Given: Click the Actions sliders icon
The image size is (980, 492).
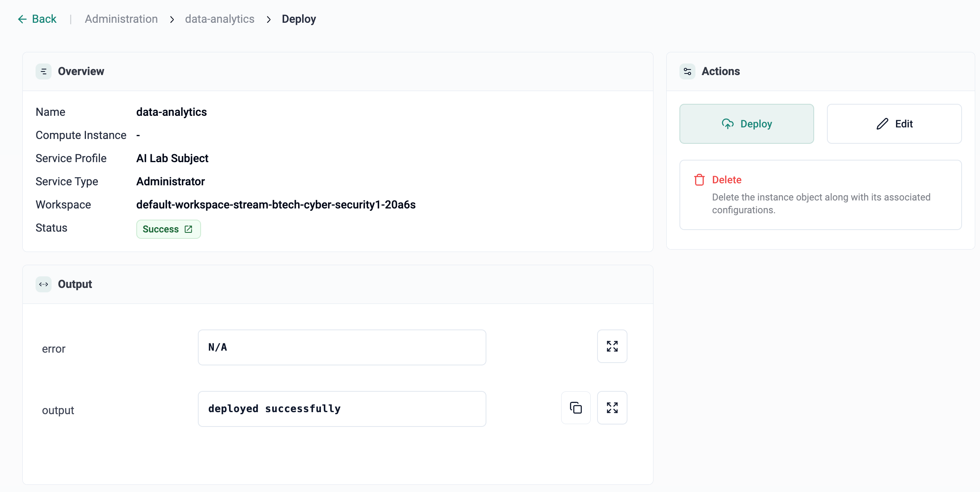Looking at the screenshot, I should 687,71.
